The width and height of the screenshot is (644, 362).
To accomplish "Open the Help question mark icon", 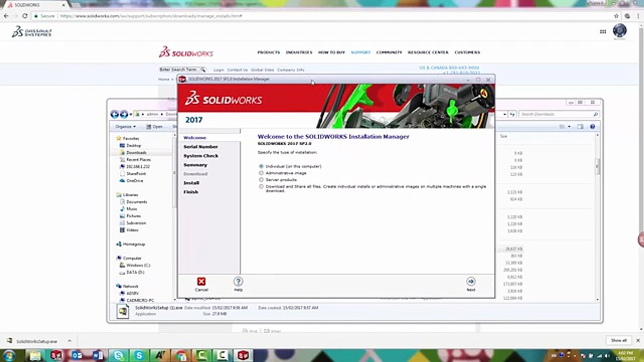I will tap(238, 282).
